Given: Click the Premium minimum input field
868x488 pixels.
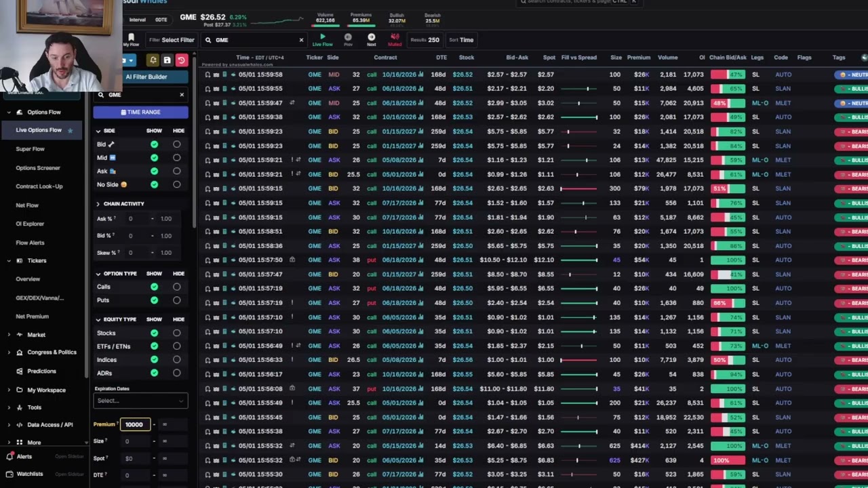Looking at the screenshot, I should coord(135,424).
